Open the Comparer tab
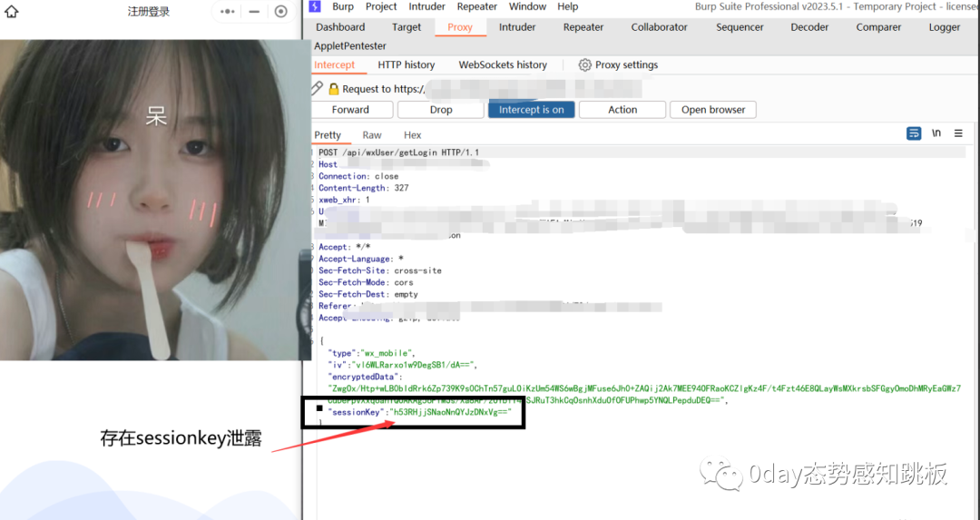Viewport: 980px width, 520px height. pos(878,27)
